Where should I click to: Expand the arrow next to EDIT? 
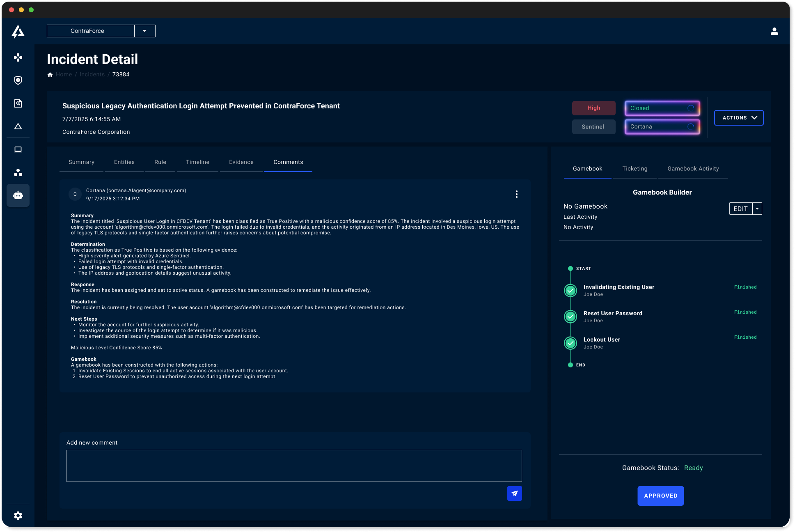point(757,209)
